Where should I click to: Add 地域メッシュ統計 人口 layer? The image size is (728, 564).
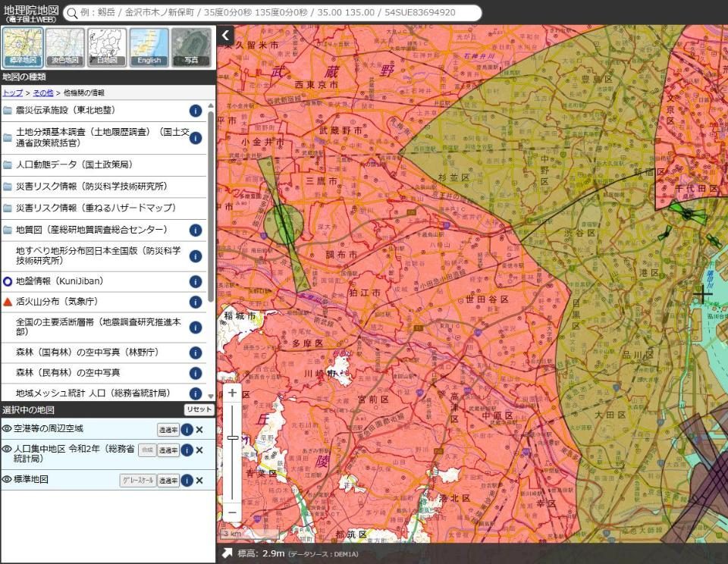click(93, 393)
